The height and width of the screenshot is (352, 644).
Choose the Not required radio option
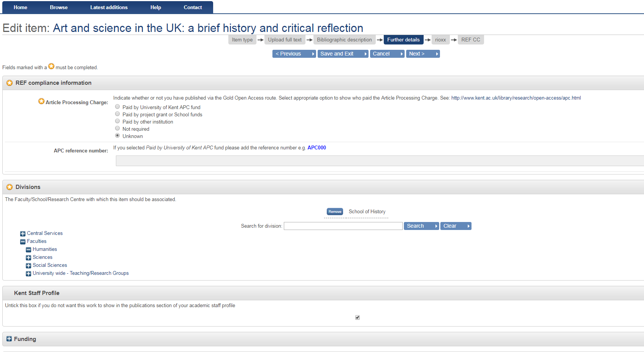point(117,128)
